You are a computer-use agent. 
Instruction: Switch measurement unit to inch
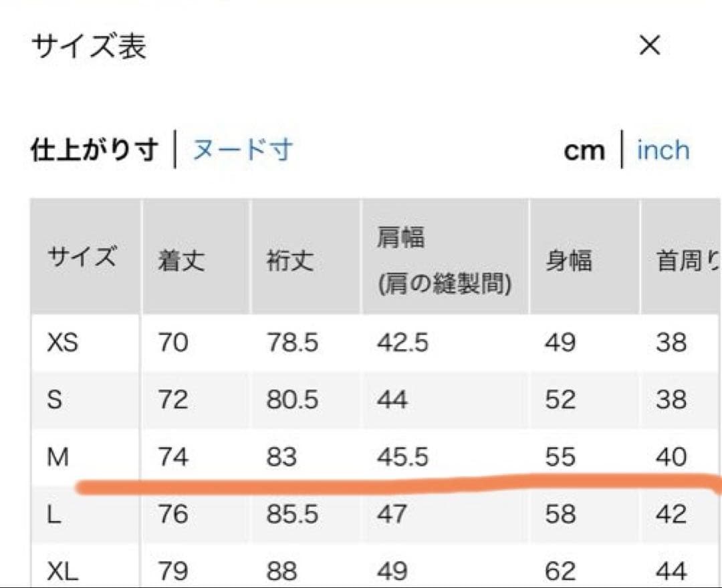coord(663,150)
